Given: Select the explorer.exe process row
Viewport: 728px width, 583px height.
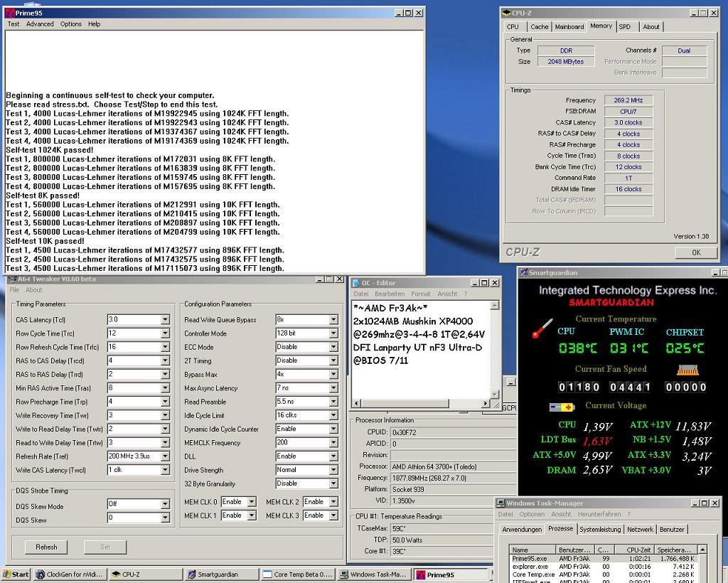Looking at the screenshot, I should [x=603, y=567].
